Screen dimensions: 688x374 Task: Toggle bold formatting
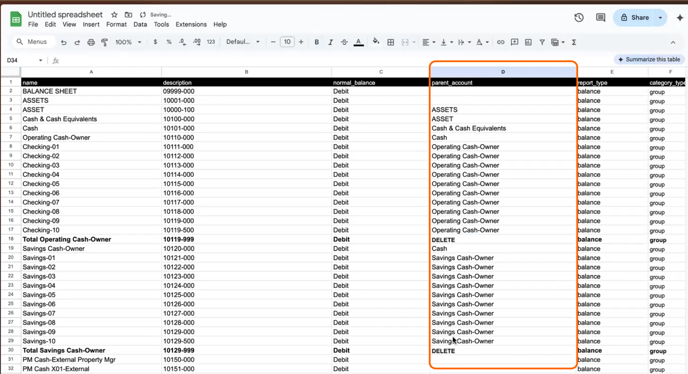(x=316, y=42)
